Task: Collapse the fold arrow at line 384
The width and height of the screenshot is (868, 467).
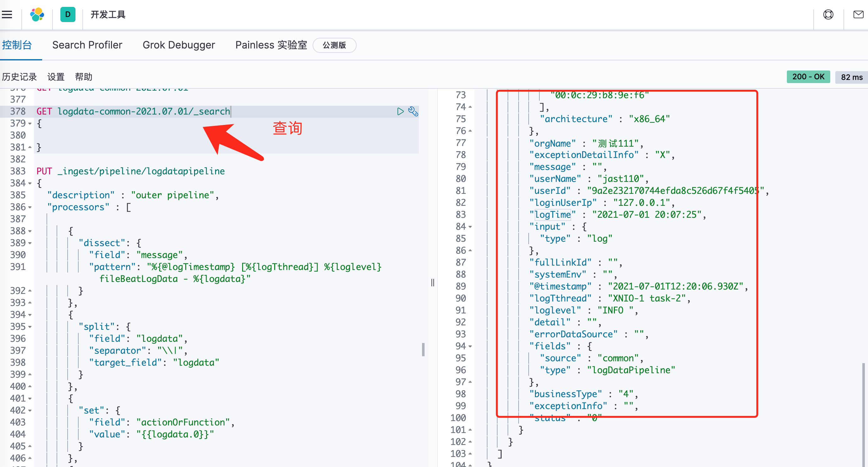Action: pos(30,183)
